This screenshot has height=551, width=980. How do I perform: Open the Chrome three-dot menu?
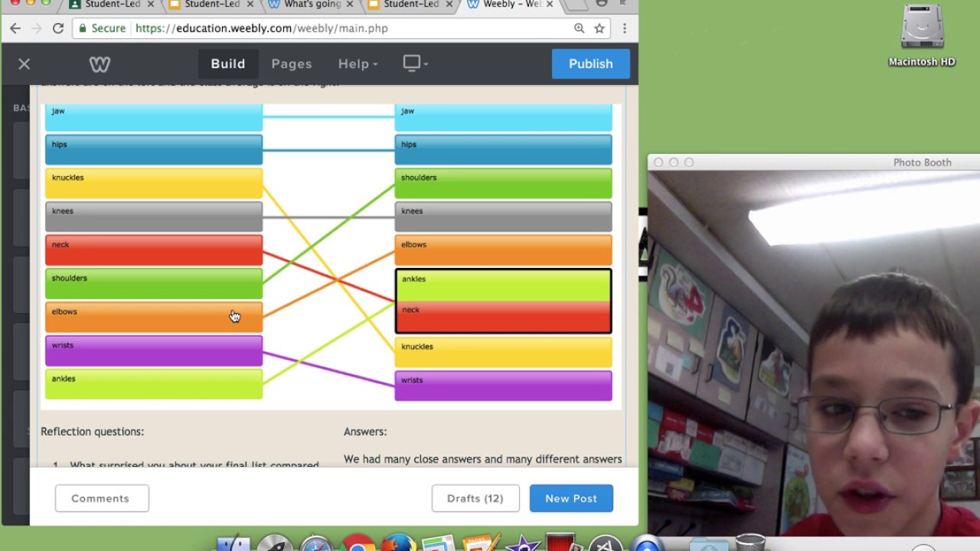[625, 28]
